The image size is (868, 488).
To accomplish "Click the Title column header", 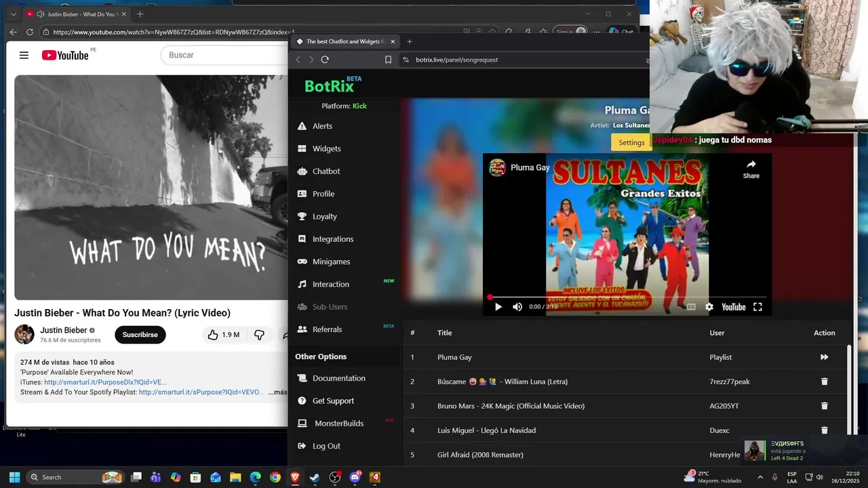I will click(x=445, y=333).
